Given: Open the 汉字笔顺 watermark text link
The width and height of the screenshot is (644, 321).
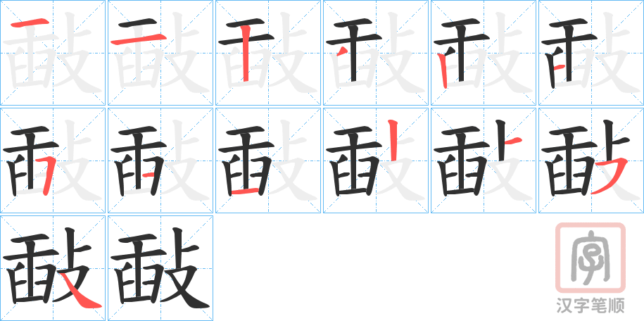Looking at the screenshot, I should pyautogui.click(x=591, y=306).
